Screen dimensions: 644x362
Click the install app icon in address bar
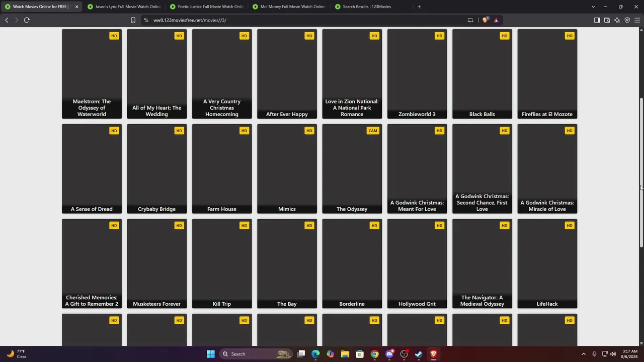coord(470,20)
